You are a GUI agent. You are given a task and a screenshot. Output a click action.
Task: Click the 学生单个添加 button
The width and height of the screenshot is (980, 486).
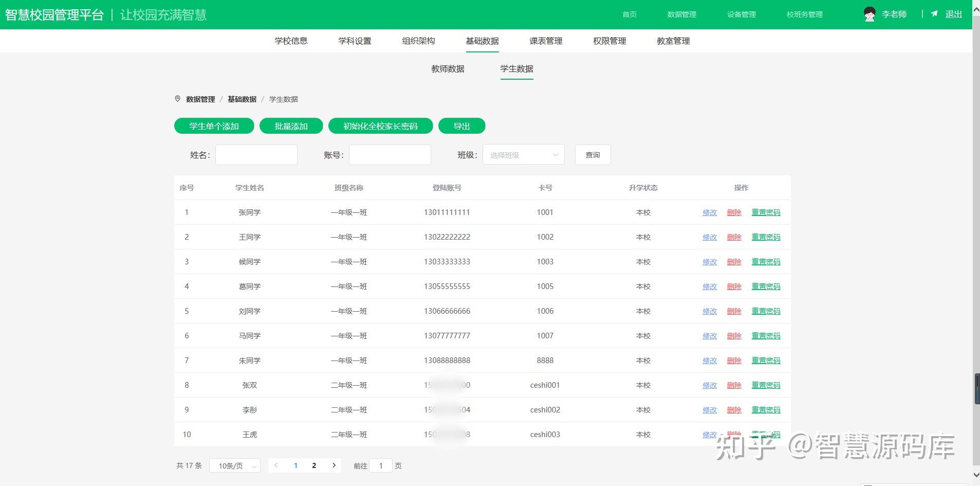click(214, 126)
